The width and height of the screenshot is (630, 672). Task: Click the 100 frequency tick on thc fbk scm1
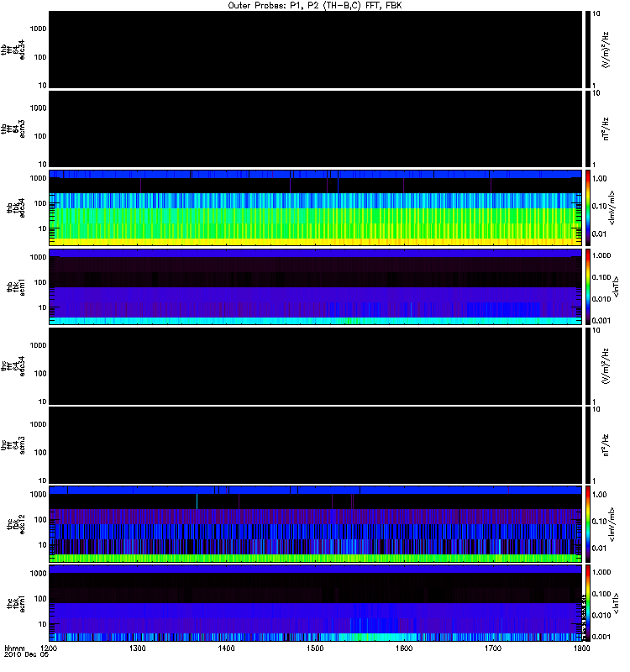tap(40, 599)
